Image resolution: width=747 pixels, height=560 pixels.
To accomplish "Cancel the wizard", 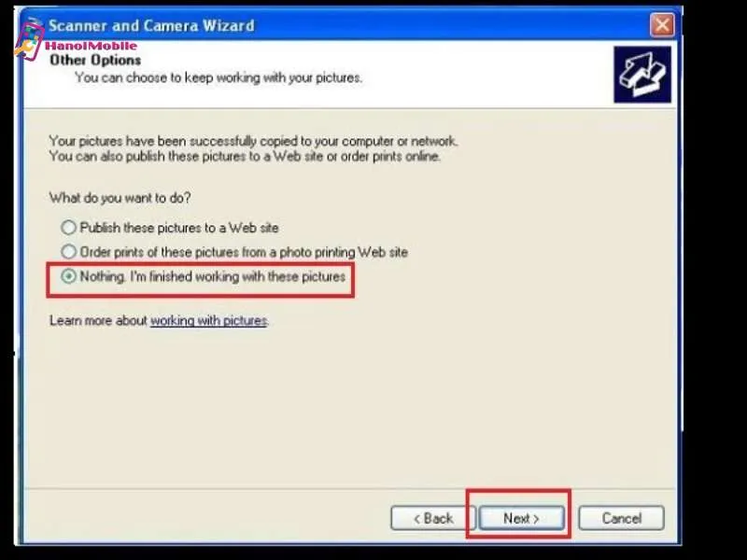I will (621, 518).
